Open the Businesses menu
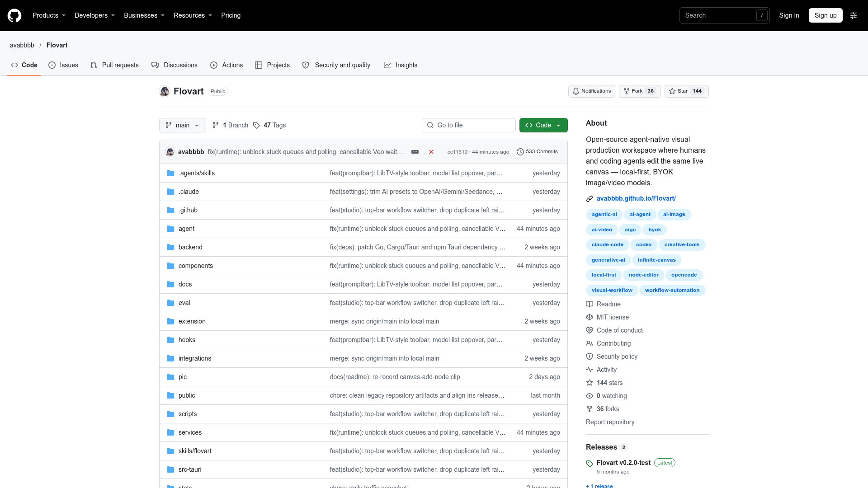The width and height of the screenshot is (868, 488). click(x=144, y=15)
